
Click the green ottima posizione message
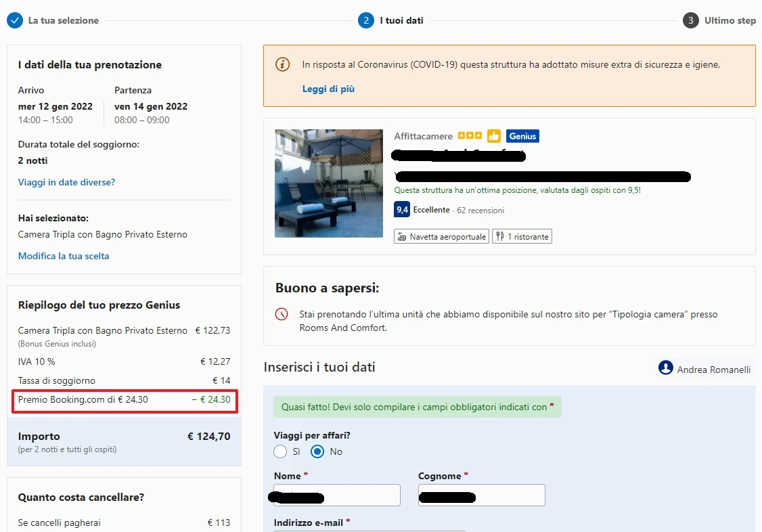pyautogui.click(x=517, y=190)
